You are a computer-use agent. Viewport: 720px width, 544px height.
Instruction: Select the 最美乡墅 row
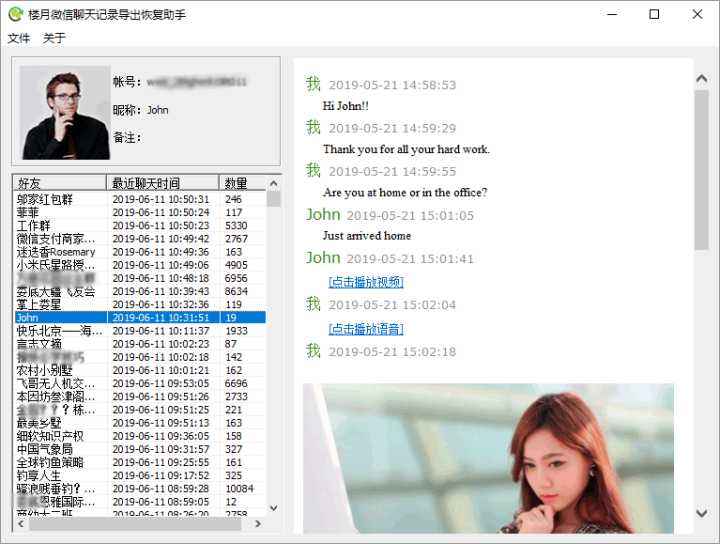point(140,423)
